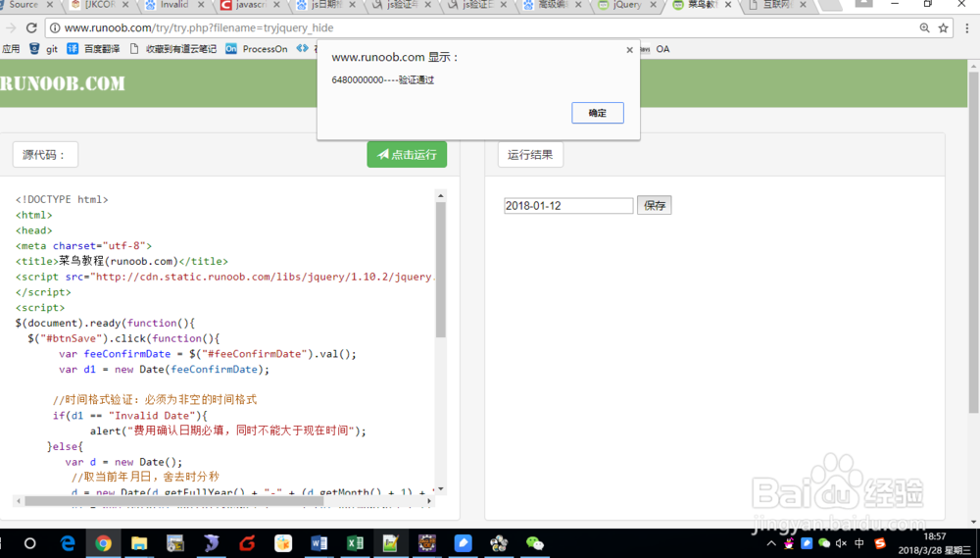The width and height of the screenshot is (980, 558).
Task: Open Cortana search circle on taskbar
Action: pyautogui.click(x=30, y=543)
